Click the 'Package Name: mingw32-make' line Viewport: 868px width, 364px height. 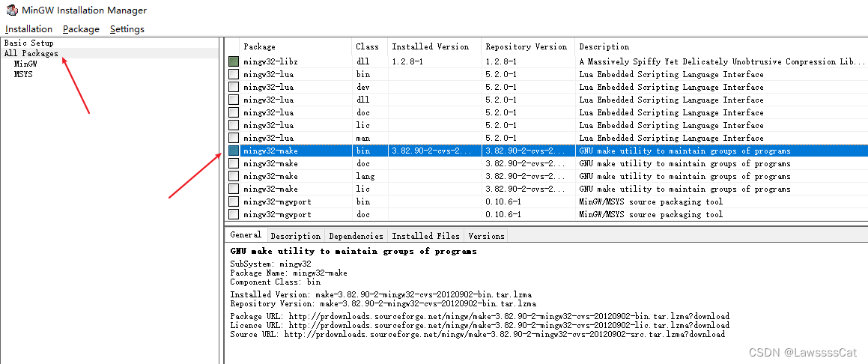click(288, 273)
